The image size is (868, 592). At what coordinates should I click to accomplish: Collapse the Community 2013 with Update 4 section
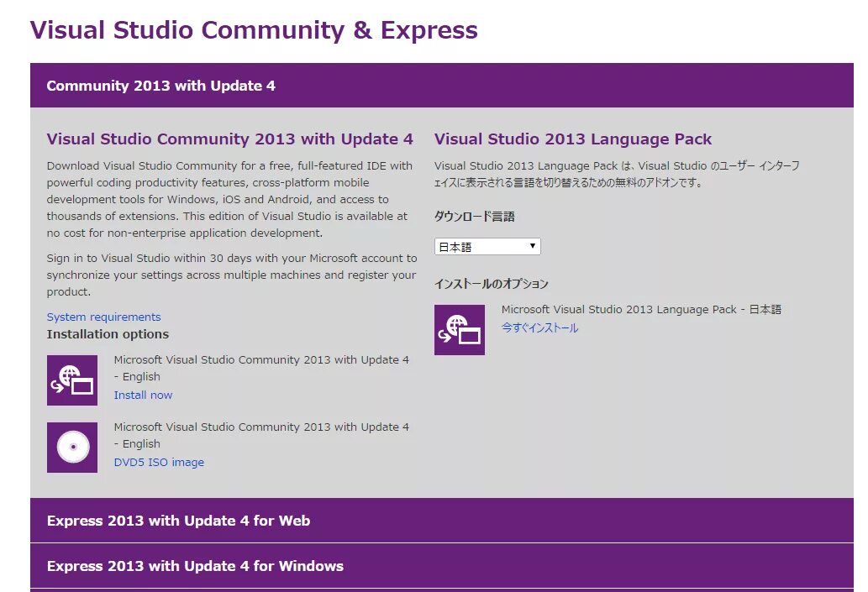[442, 85]
